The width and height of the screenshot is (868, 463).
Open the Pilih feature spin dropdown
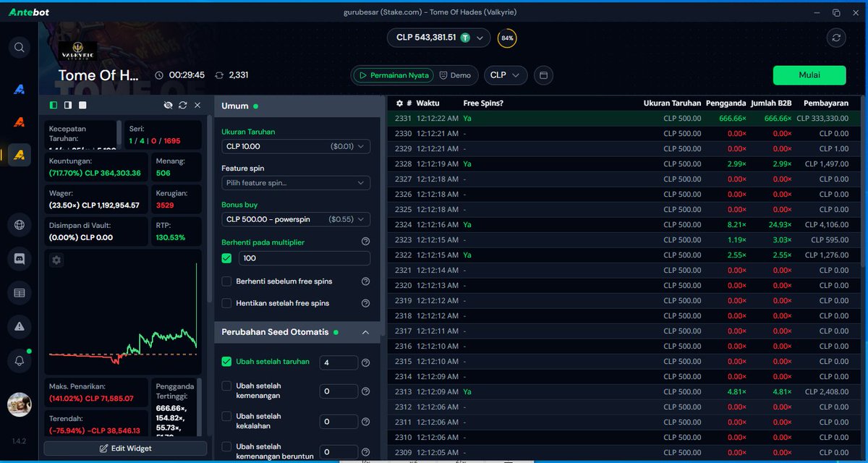coord(296,183)
